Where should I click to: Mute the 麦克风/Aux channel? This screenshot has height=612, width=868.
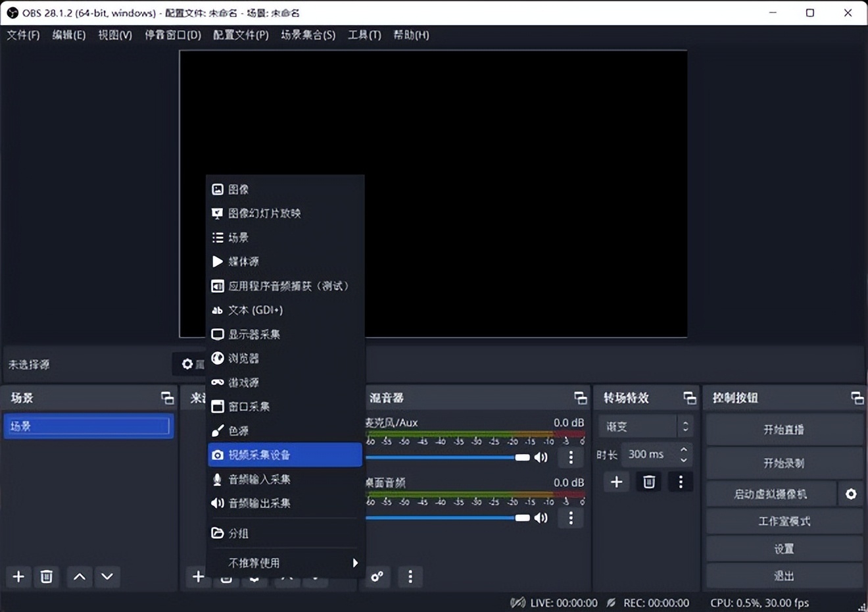541,457
